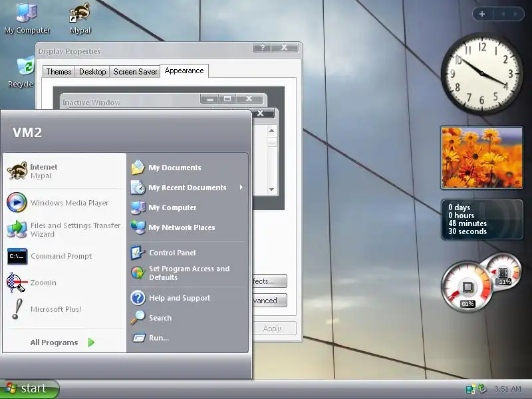Open My Network Places in the Start menu

click(x=188, y=227)
